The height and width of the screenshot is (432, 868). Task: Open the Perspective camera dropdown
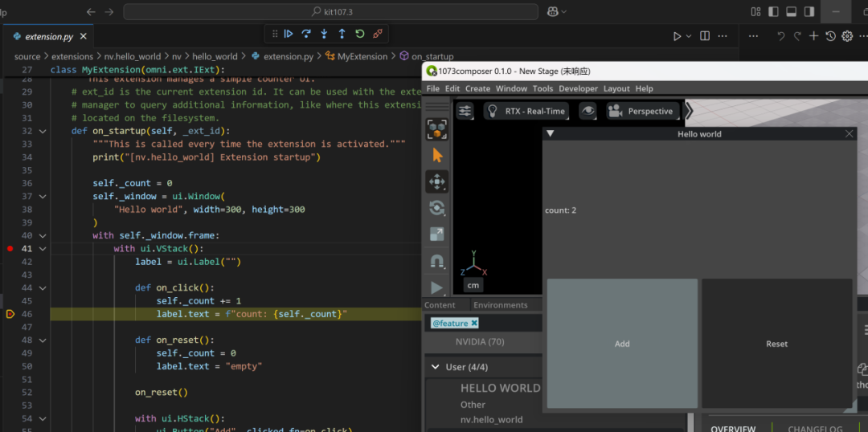642,111
